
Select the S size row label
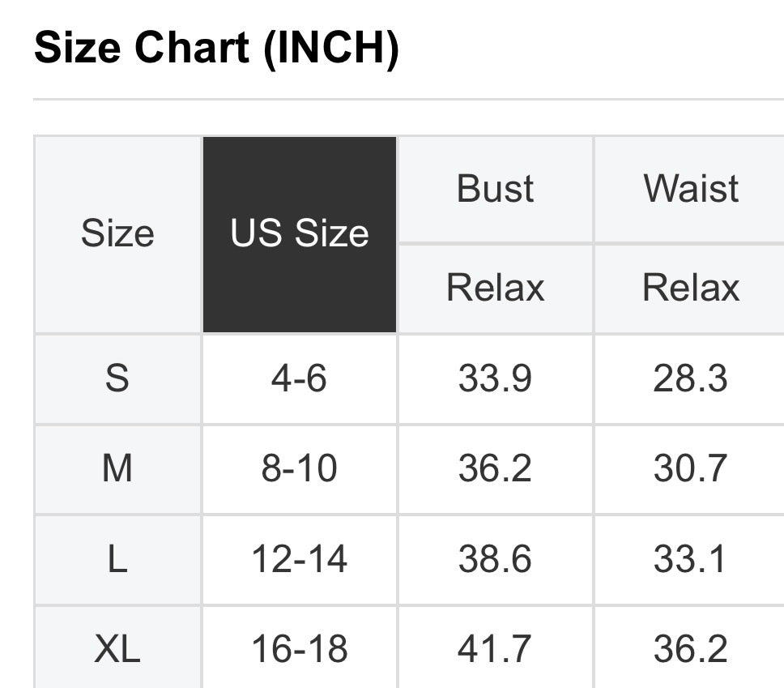[x=117, y=378]
